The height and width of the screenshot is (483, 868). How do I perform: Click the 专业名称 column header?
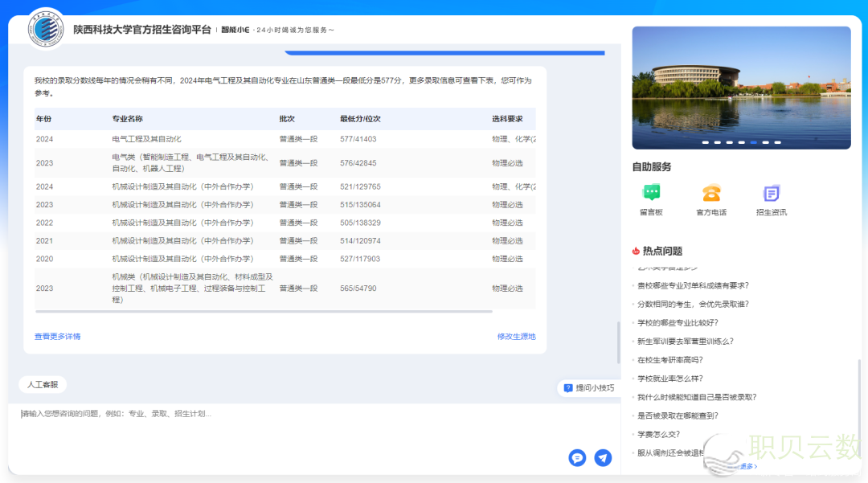point(127,119)
